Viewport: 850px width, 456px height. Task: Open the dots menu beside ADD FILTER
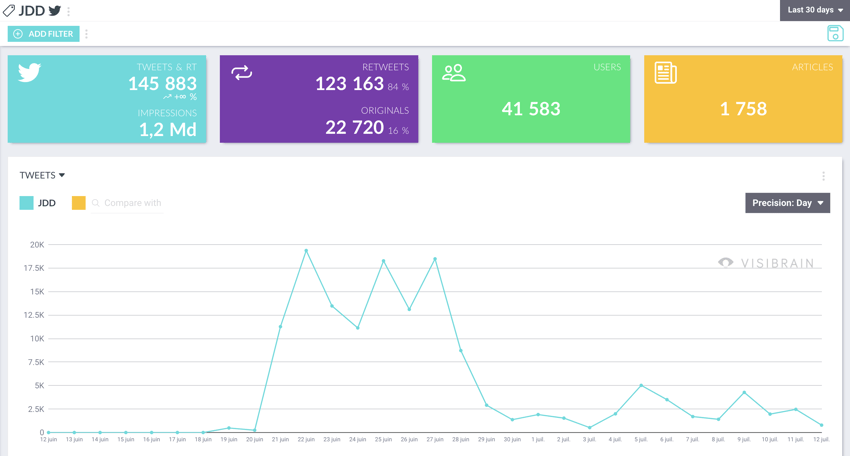pyautogui.click(x=86, y=34)
